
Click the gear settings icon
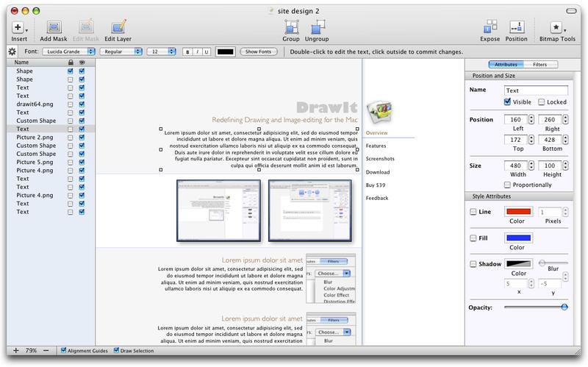pyautogui.click(x=12, y=51)
